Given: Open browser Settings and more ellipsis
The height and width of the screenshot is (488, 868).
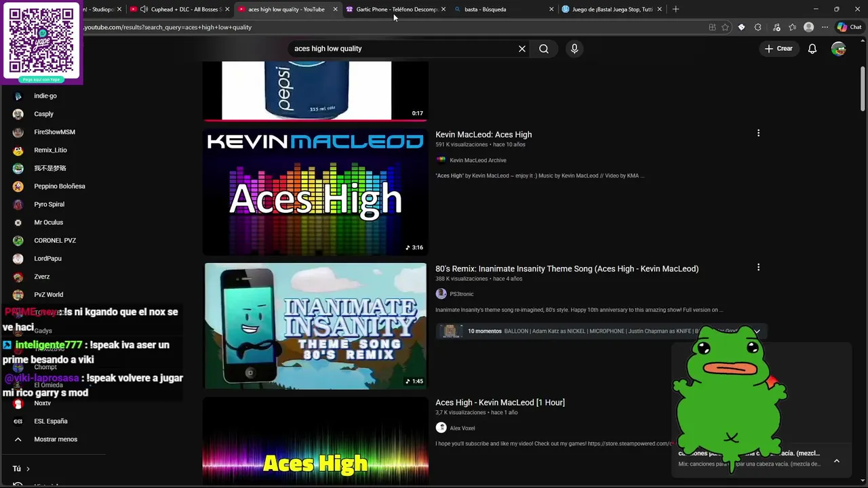Looking at the screenshot, I should click(x=825, y=27).
